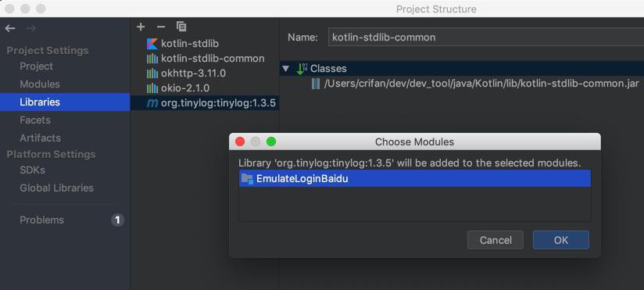Click the library Name text field

click(x=486, y=37)
